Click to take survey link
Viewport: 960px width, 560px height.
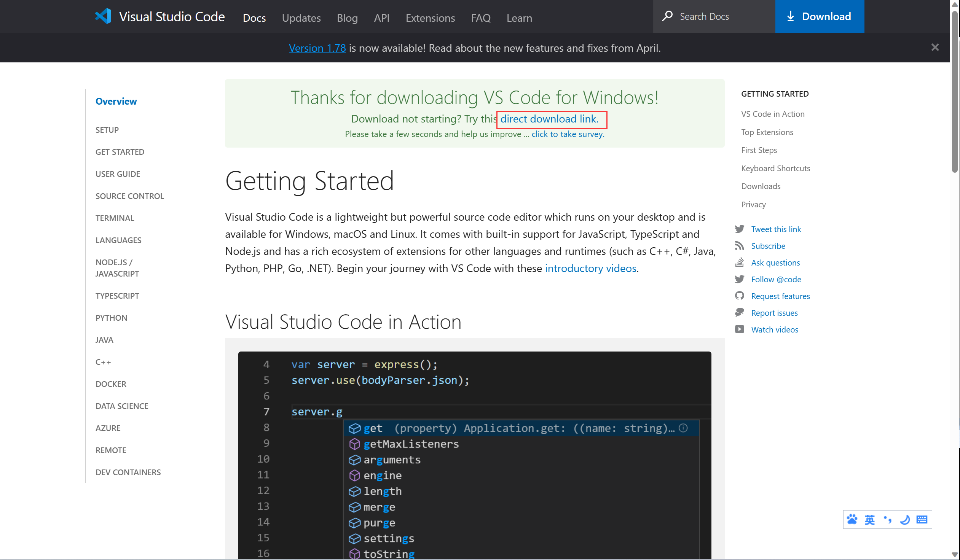[568, 134]
